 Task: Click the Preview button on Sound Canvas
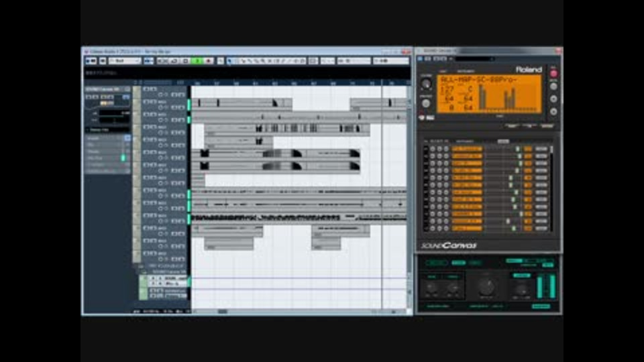pos(426,103)
